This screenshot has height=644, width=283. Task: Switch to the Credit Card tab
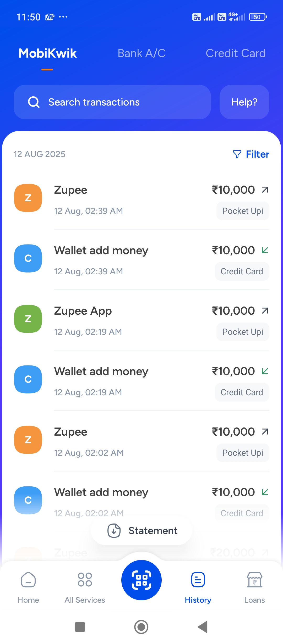point(236,53)
